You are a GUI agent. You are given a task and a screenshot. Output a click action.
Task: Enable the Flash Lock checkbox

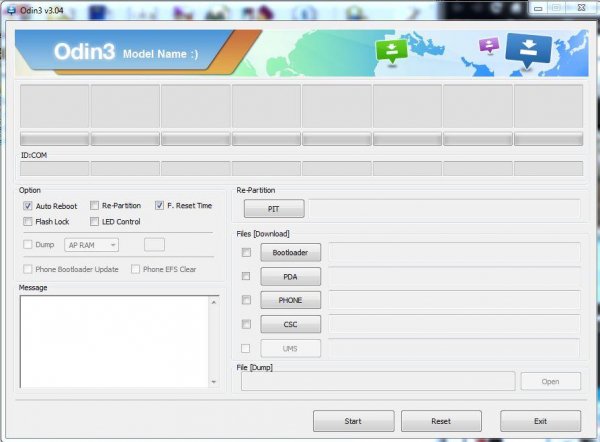tap(28, 222)
